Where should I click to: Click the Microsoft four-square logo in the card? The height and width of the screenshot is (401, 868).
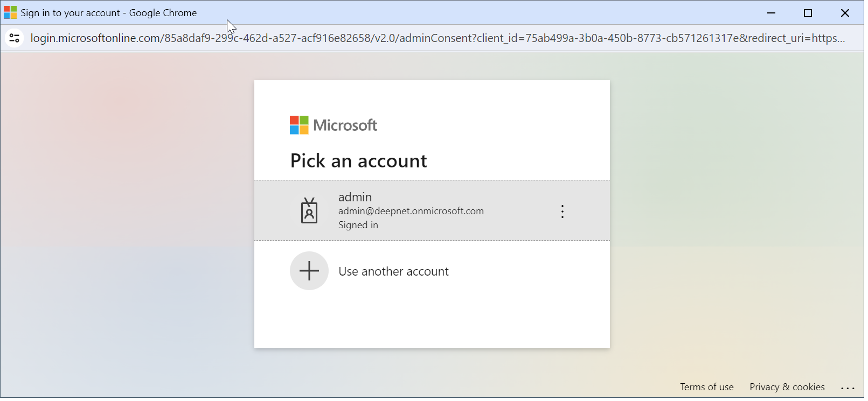(x=299, y=125)
